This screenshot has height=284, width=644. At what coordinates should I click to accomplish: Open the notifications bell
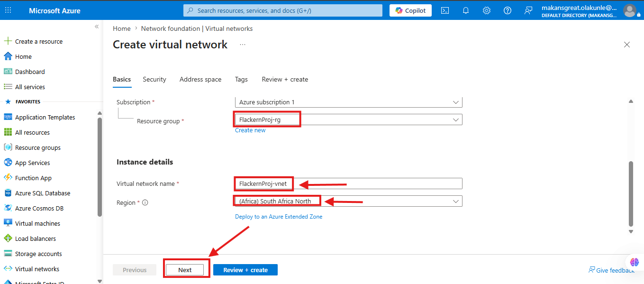click(466, 10)
